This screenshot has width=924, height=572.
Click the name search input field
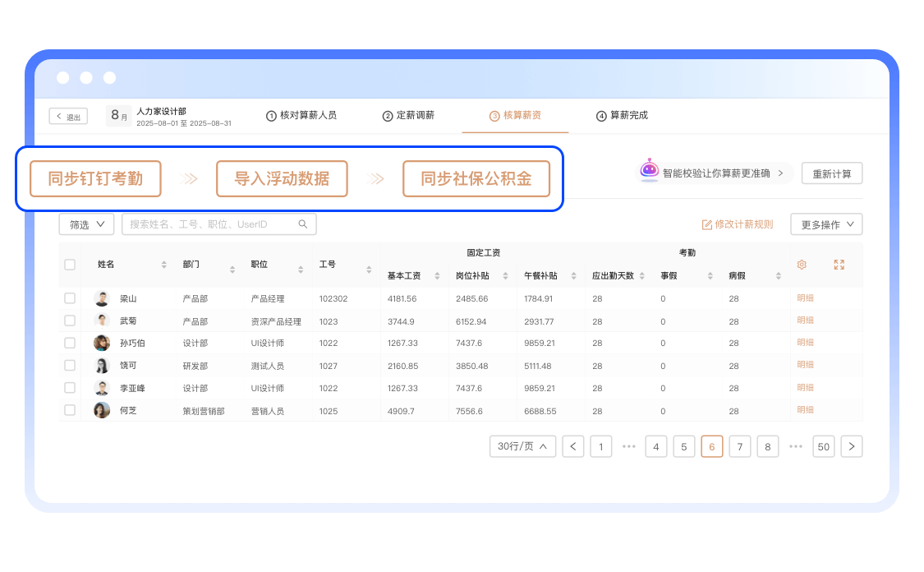point(210,224)
